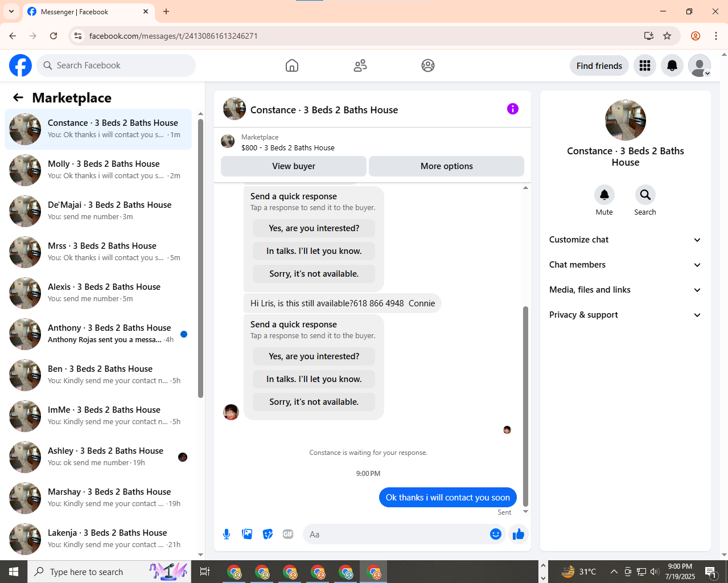This screenshot has height=583, width=728.
Task: Open the Ashley conversation
Action: tap(98, 457)
